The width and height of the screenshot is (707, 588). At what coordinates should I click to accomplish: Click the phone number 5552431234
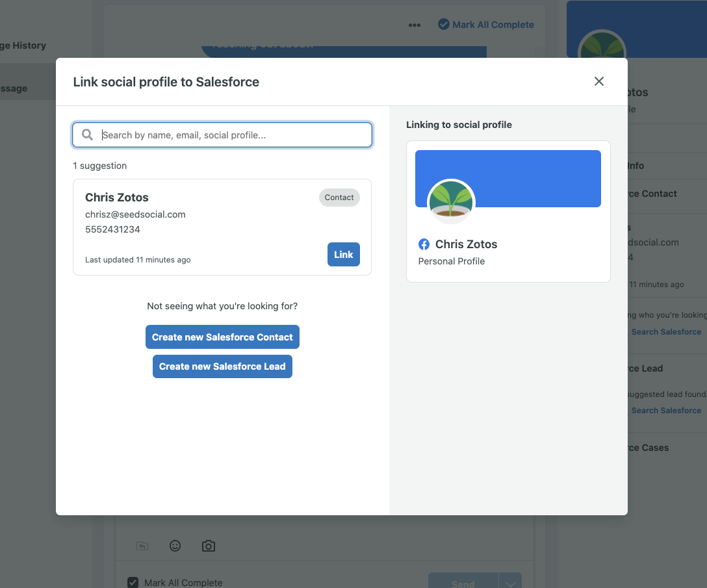pyautogui.click(x=112, y=229)
